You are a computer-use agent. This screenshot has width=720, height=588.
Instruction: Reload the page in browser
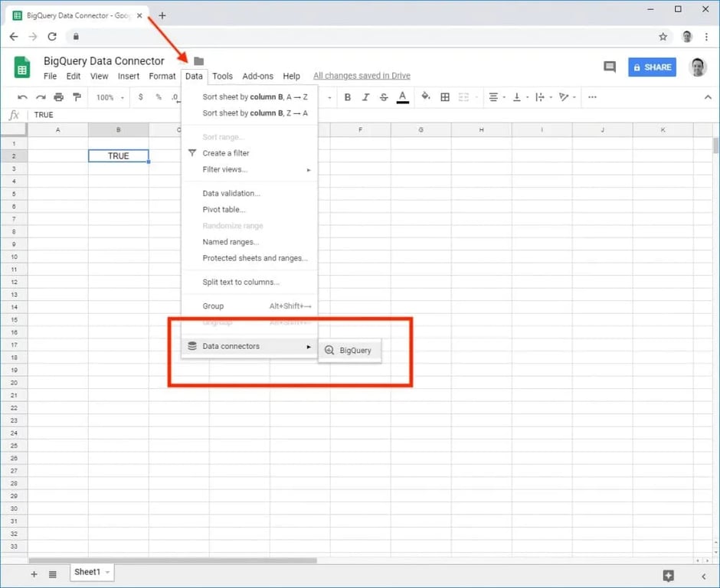(52, 37)
